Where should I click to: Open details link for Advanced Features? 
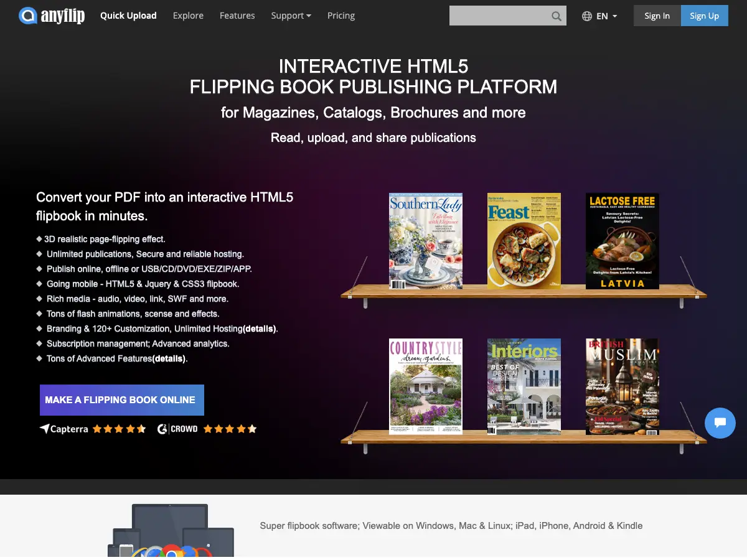[169, 358]
